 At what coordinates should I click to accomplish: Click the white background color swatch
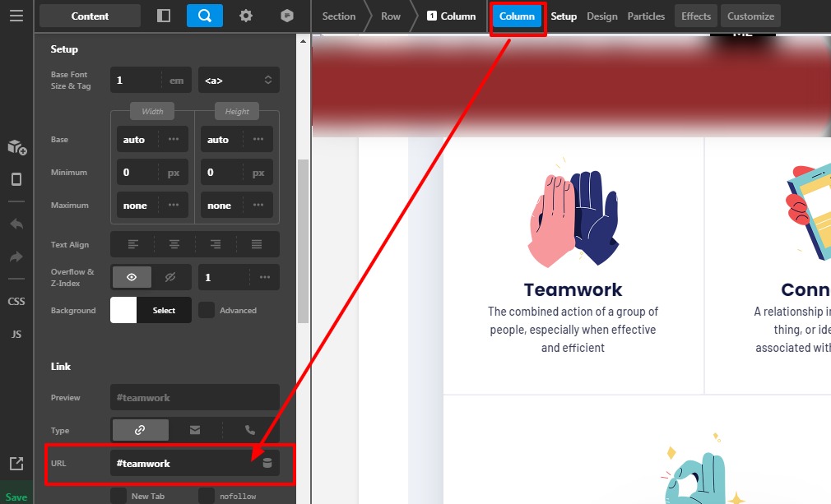point(123,310)
